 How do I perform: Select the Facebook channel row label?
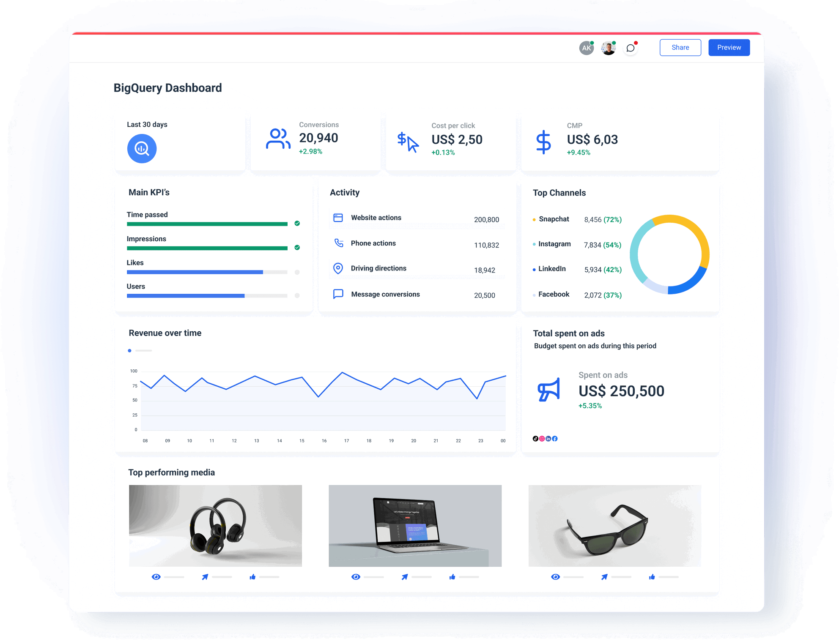(554, 294)
